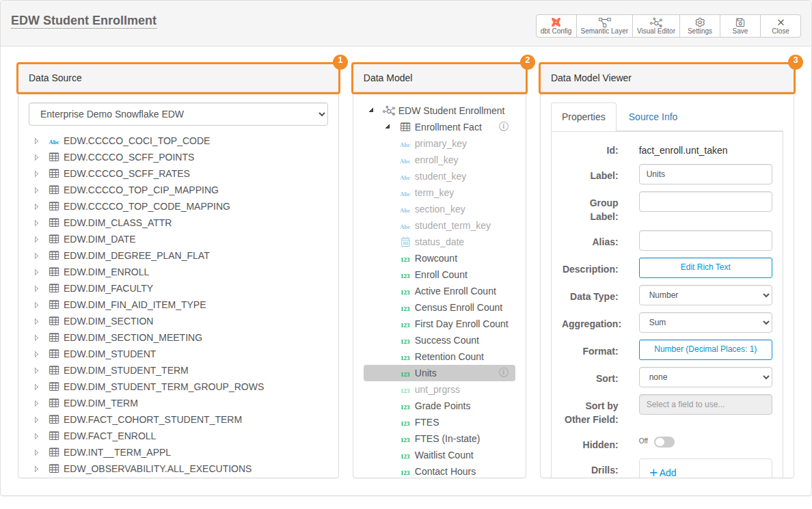The image size is (812, 509).
Task: Click the calendar icon of status_date
Action: click(405, 242)
